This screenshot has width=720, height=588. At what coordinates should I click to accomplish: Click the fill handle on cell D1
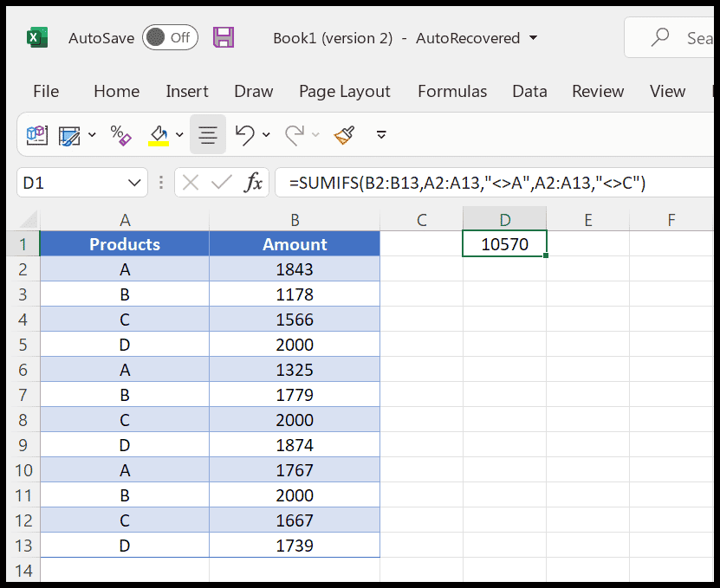(546, 255)
